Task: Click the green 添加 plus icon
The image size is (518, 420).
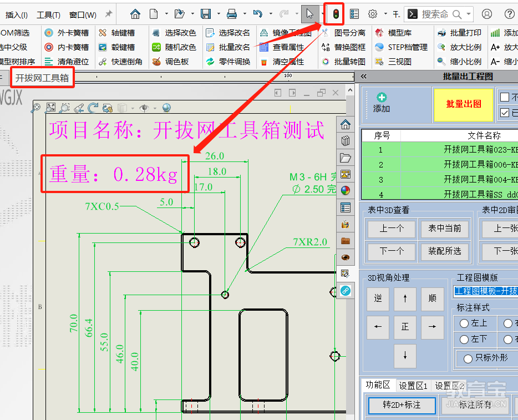Action: pos(382,97)
